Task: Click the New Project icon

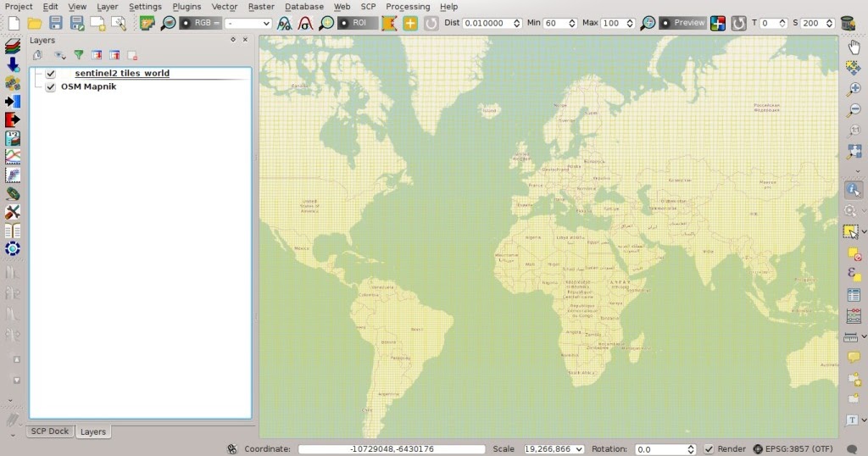Action: (14, 23)
